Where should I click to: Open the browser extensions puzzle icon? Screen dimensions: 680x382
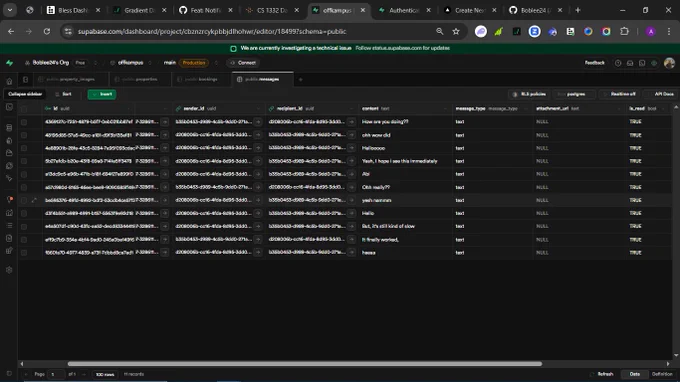(x=624, y=31)
